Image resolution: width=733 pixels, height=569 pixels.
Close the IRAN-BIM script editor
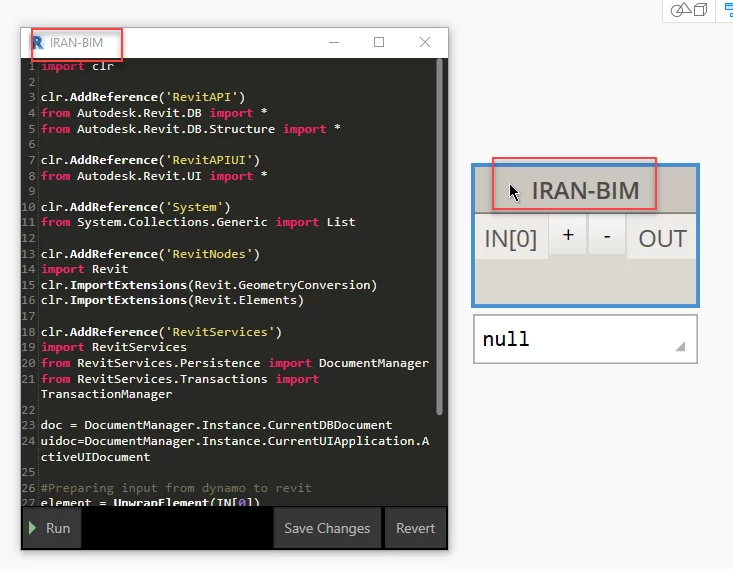tap(425, 42)
